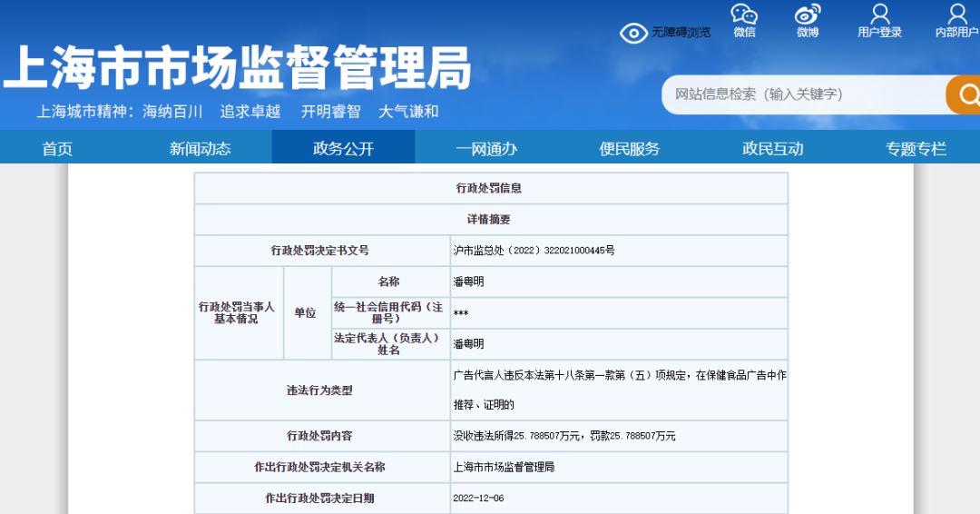Open the 政民互动 navigation tab
The height and width of the screenshot is (514, 980).
click(773, 148)
